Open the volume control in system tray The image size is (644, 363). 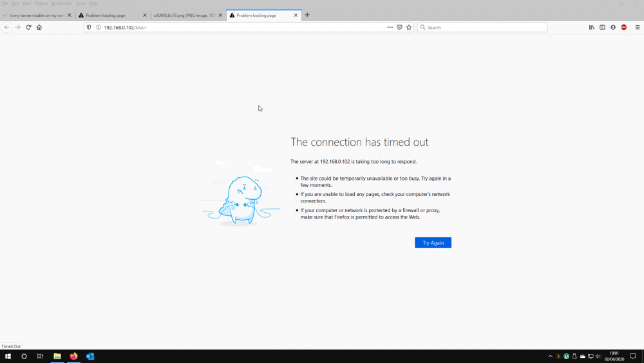pos(598,357)
